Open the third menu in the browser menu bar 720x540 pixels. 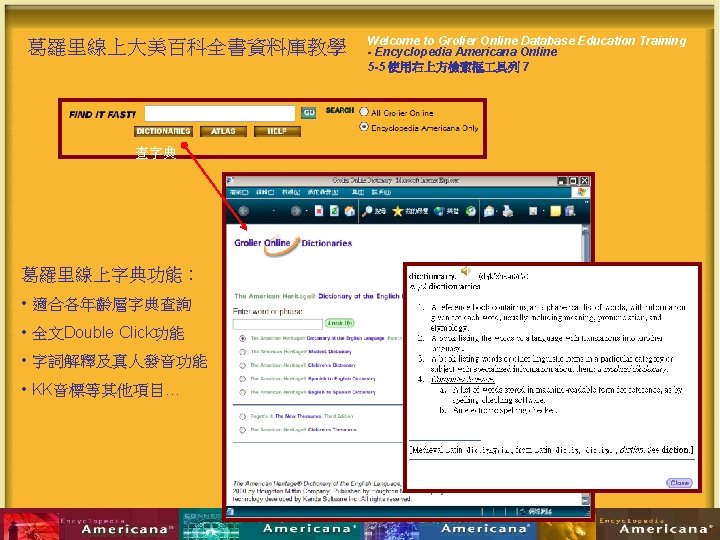click(x=291, y=192)
